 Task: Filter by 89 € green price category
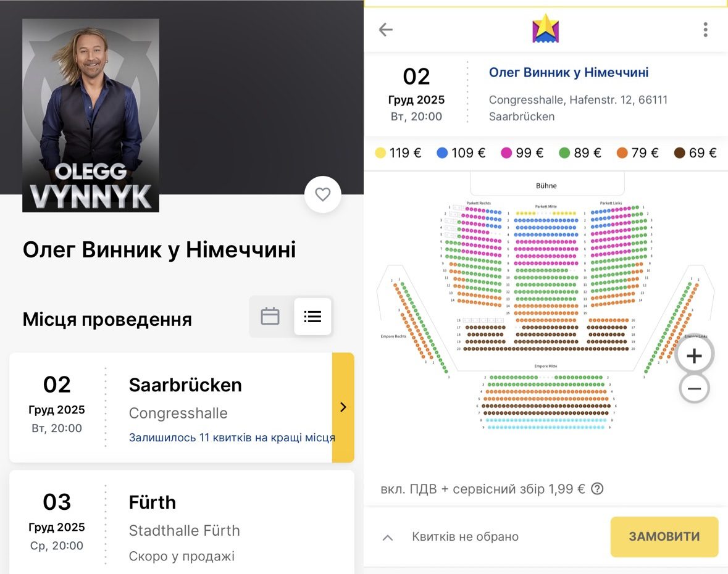[x=579, y=153]
